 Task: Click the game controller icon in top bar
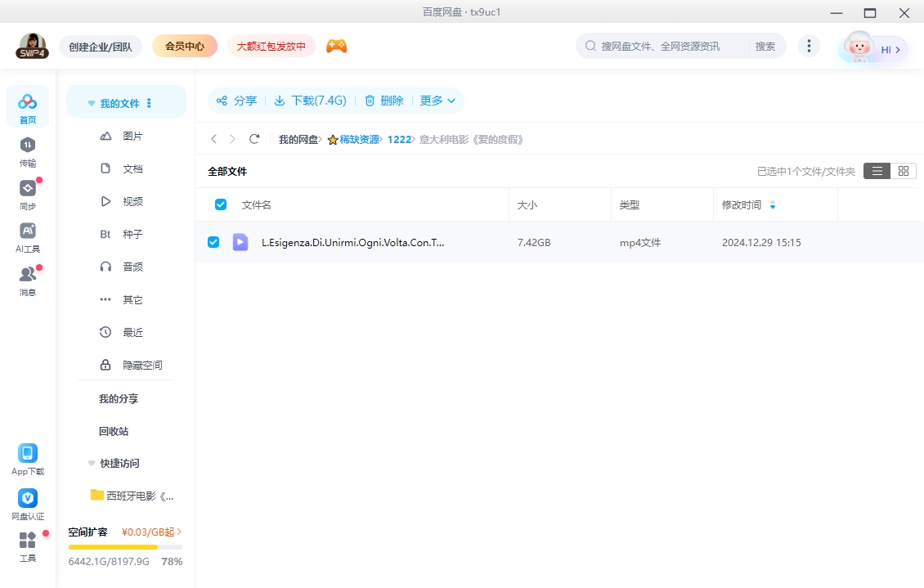click(x=337, y=46)
